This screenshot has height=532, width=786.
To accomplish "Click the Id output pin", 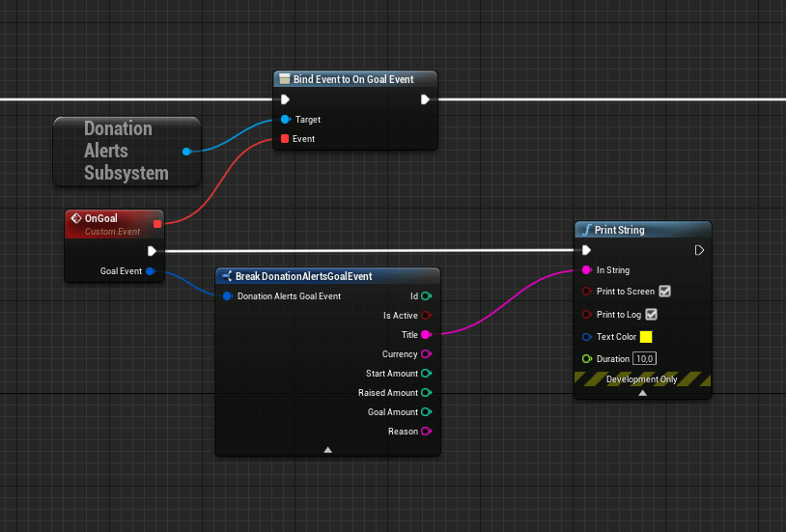I will pyautogui.click(x=426, y=296).
